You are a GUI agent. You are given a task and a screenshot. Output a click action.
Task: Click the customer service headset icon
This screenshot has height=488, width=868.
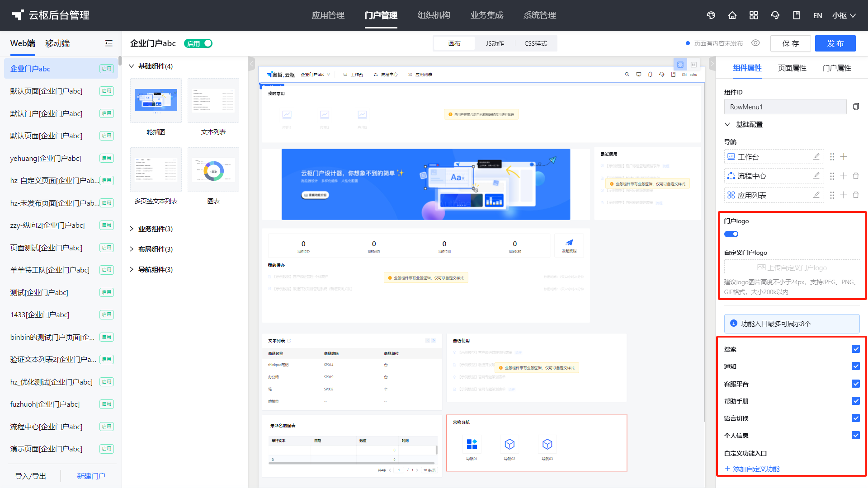coord(775,15)
